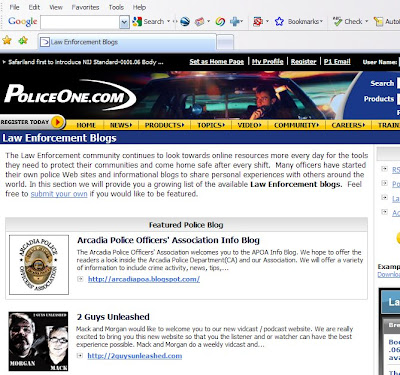Open the spell Check toolbar dropdown
This screenshot has width=400, height=375.
pos(351,22)
